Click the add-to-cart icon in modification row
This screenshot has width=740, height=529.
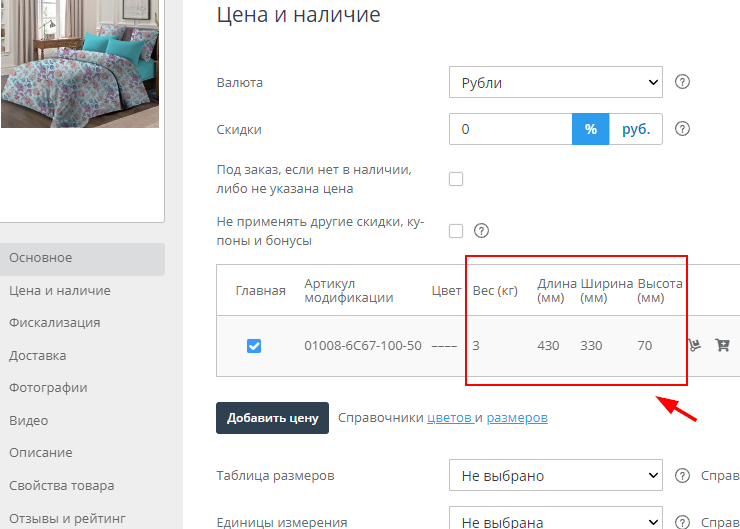click(x=722, y=346)
